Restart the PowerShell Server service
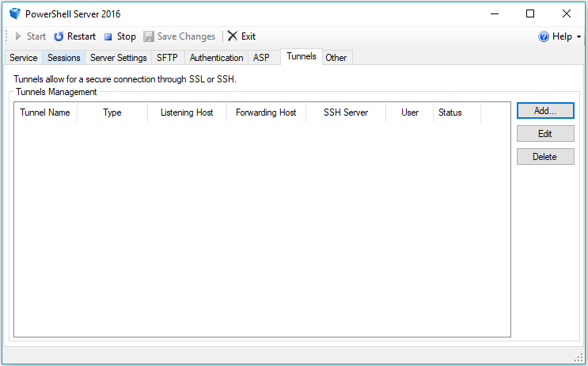This screenshot has width=588, height=366. (74, 36)
